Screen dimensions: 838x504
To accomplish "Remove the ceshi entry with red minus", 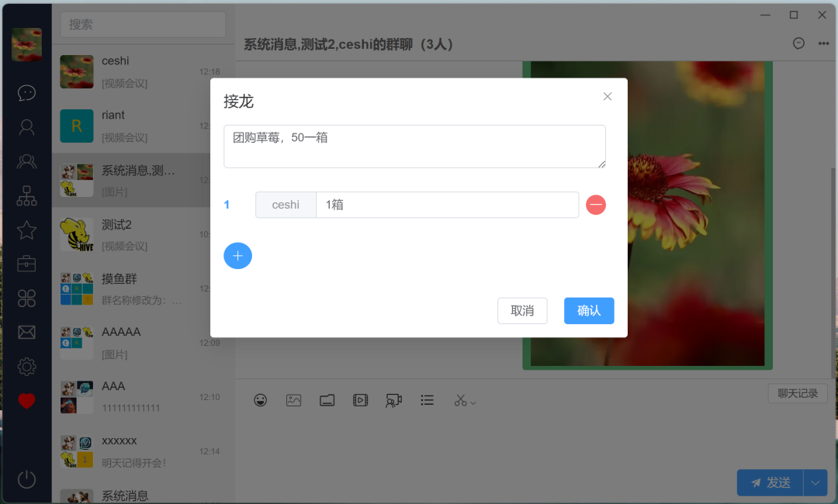I will (x=596, y=205).
